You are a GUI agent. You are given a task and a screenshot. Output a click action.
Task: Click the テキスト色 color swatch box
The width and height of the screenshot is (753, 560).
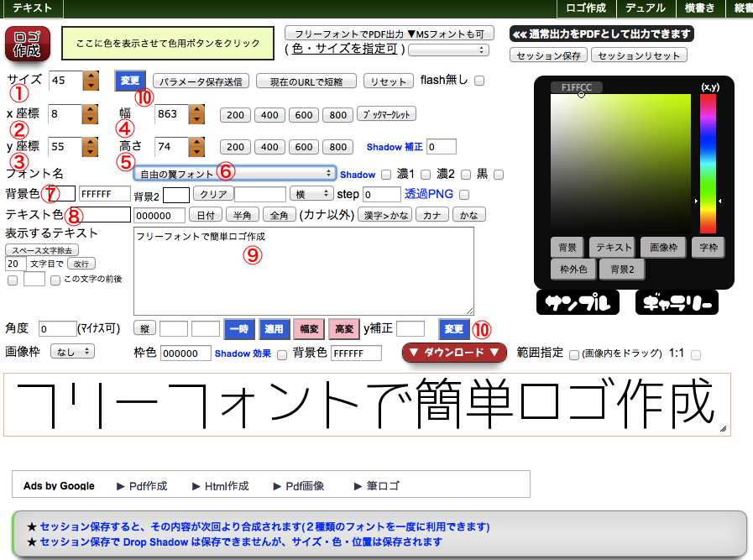101,215
